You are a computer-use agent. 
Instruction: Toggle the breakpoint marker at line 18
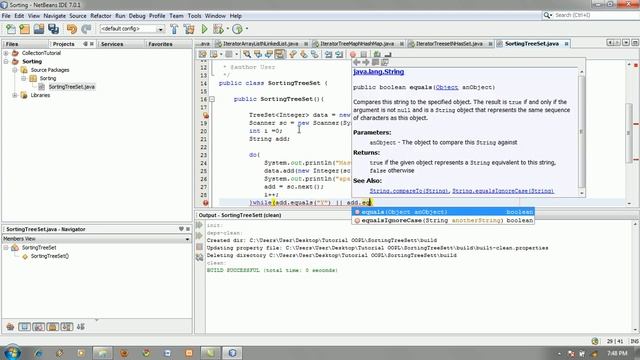206,115
